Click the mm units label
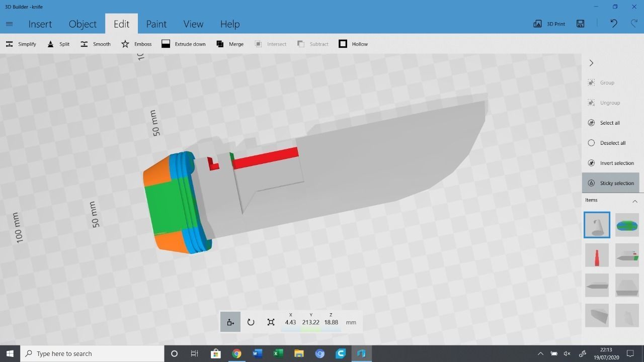The height and width of the screenshot is (362, 644). tap(351, 322)
